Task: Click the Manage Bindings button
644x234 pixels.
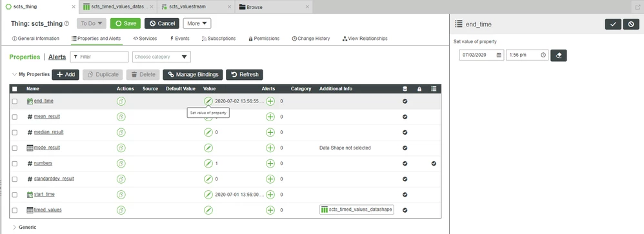Action: [193, 74]
